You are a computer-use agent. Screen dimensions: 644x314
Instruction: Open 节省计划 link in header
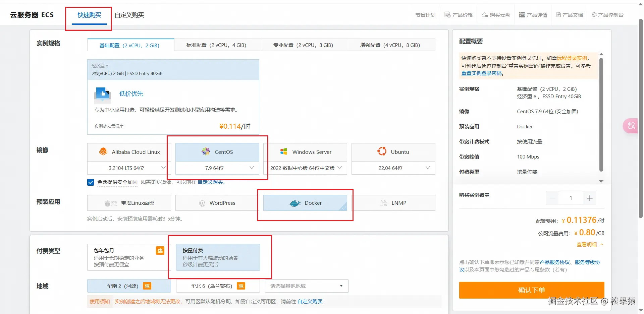point(425,15)
